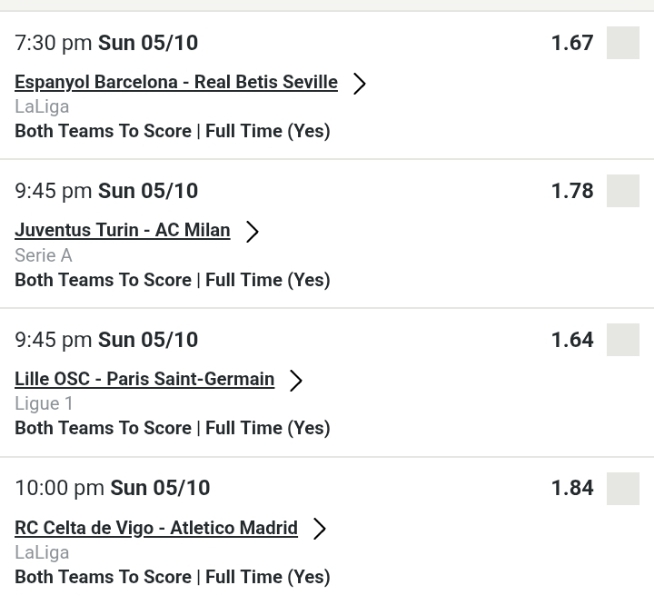Select the 1.78 odds for the Juventus match
Viewport: 654px width, 601px height.
(x=573, y=191)
